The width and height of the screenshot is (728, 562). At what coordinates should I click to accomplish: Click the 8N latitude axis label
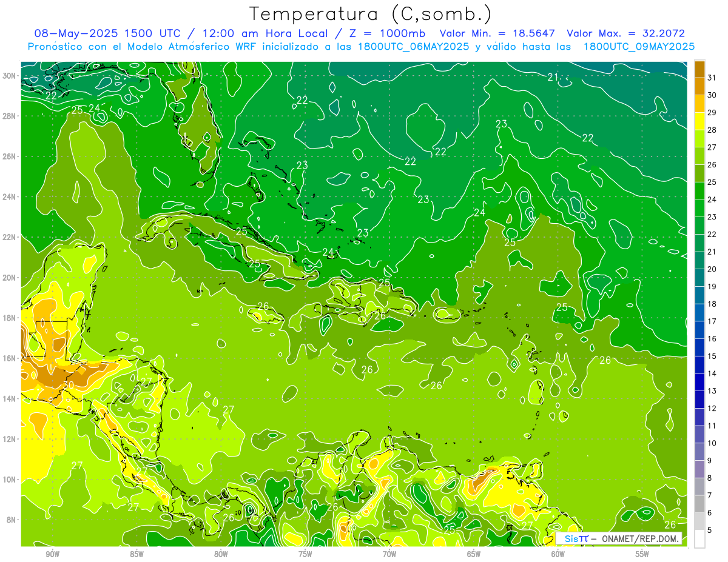12,520
